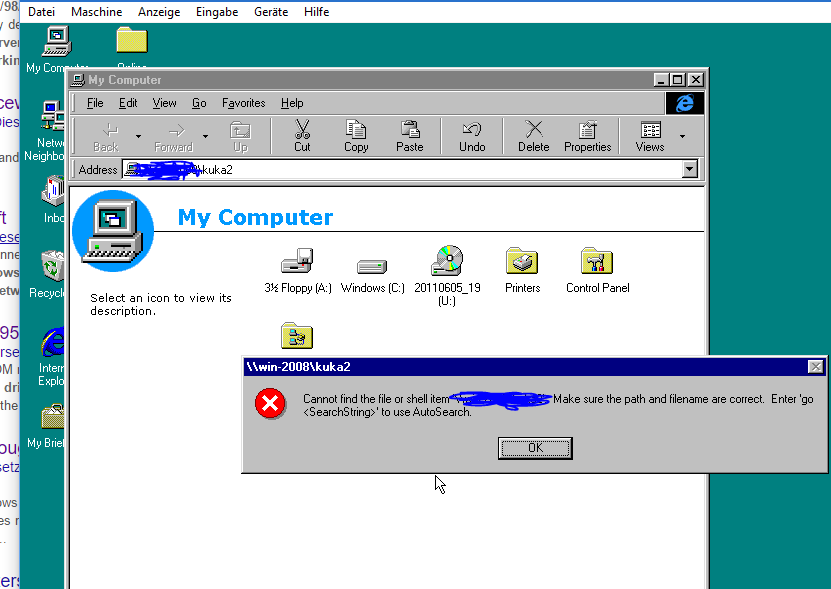Open the Help menu in My Computer
The width and height of the screenshot is (831, 589).
point(292,103)
